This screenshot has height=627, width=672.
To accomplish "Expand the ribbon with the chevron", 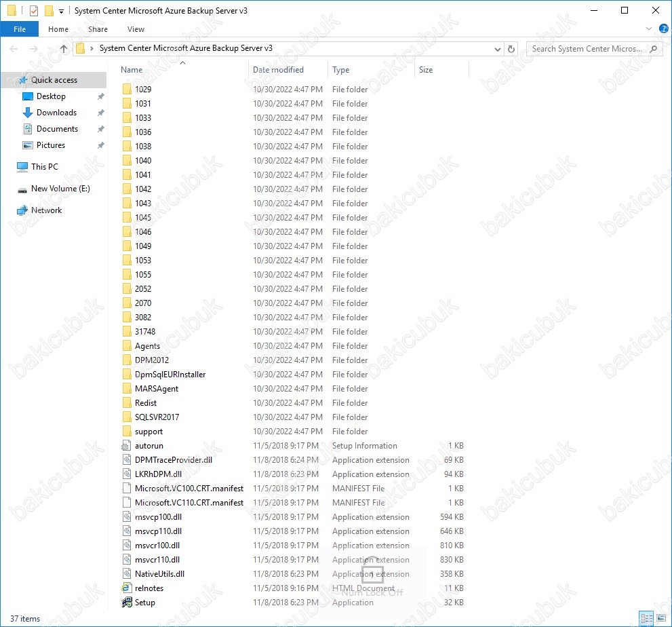I will 648,28.
